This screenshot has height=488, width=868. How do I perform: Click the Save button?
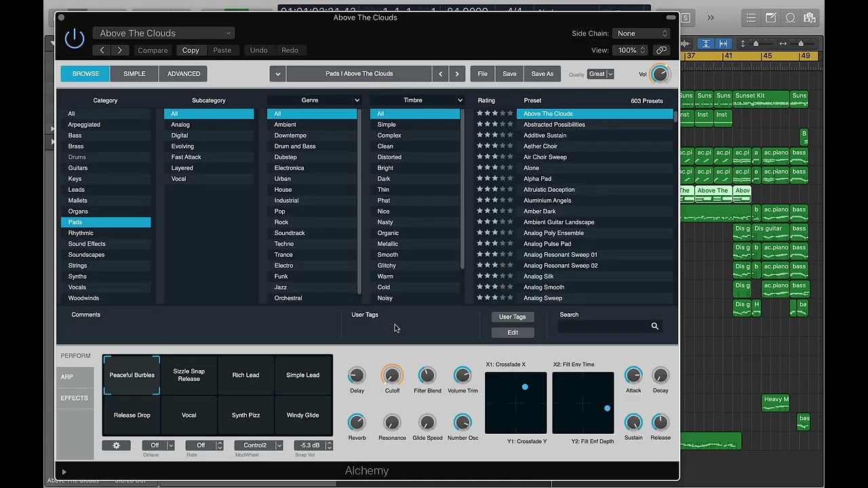tap(509, 74)
